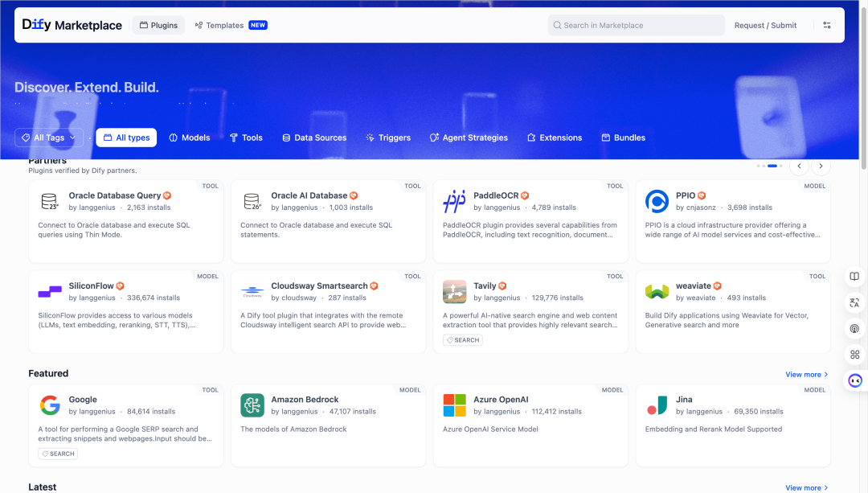Click the Cloudsway Smartsearch plugin icon
This screenshot has height=493, width=868.
pyautogui.click(x=252, y=291)
